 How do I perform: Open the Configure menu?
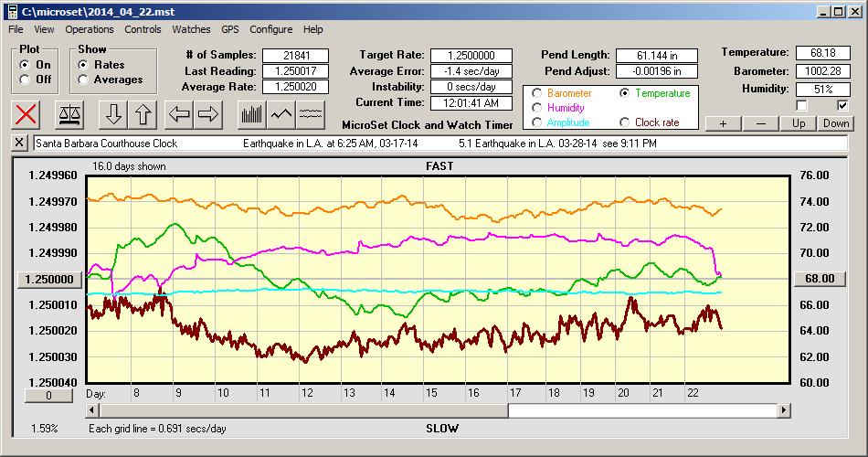coord(270,29)
